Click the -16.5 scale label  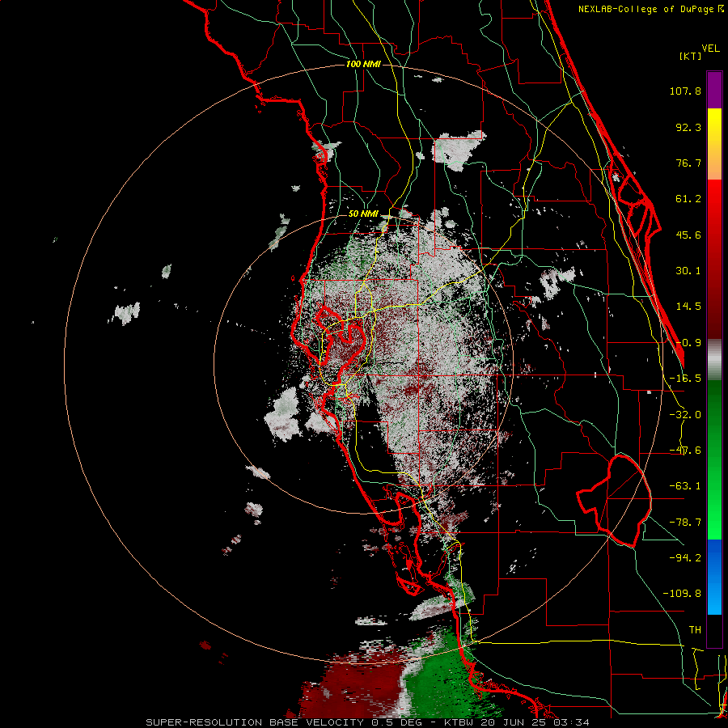(x=685, y=379)
